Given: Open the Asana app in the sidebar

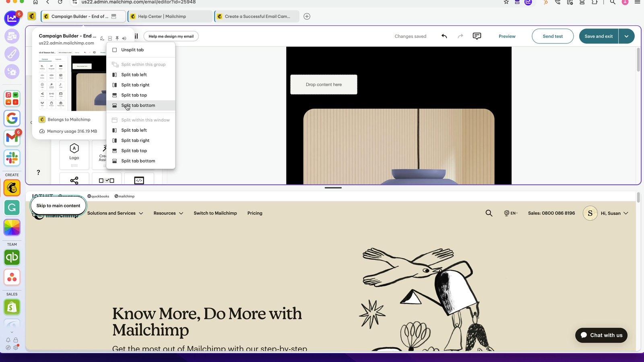Looking at the screenshot, I should (x=12, y=277).
